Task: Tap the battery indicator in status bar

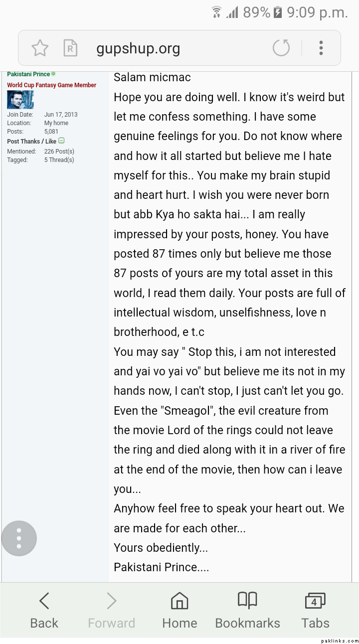Action: (x=278, y=12)
